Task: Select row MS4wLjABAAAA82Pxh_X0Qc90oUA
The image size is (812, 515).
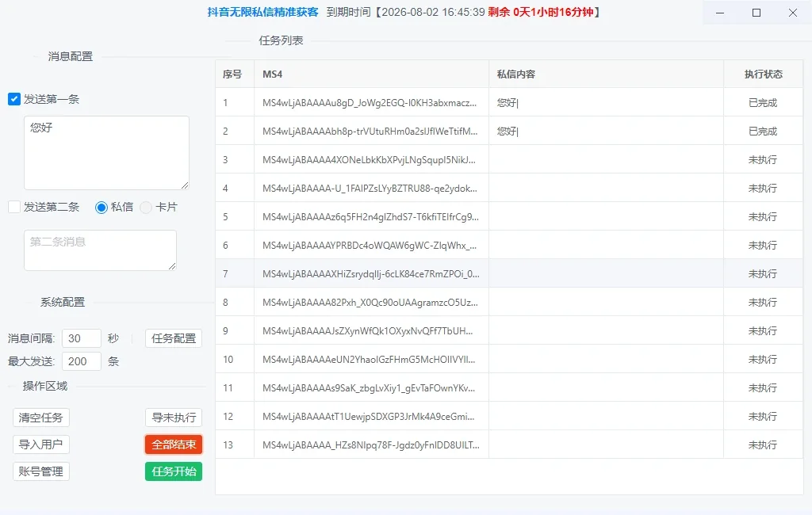Action: (509, 302)
